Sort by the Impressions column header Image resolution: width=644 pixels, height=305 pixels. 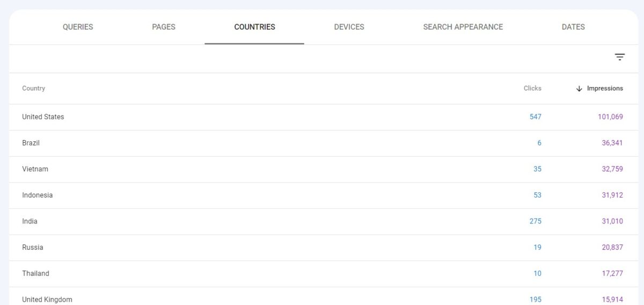click(x=605, y=88)
